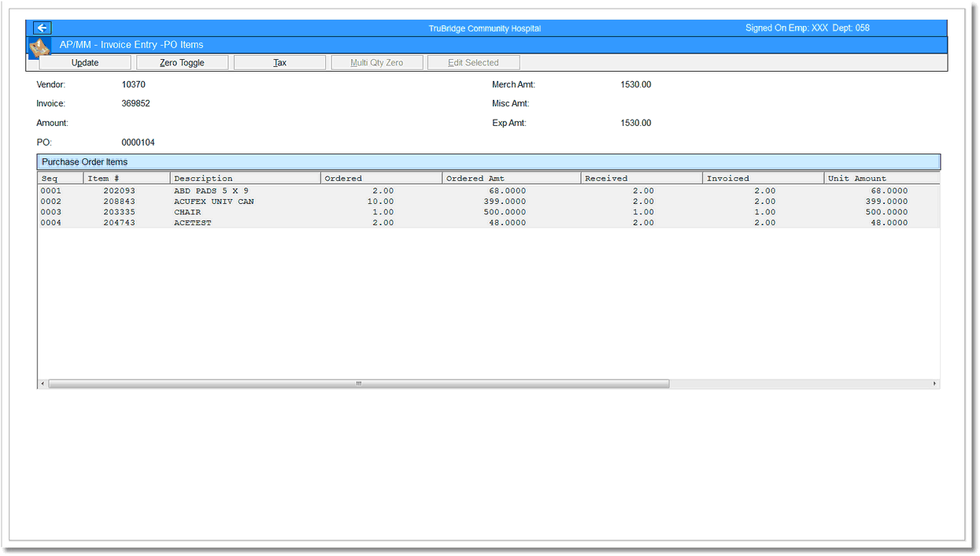The width and height of the screenshot is (980, 556).
Task: Click the Update button
Action: (85, 62)
